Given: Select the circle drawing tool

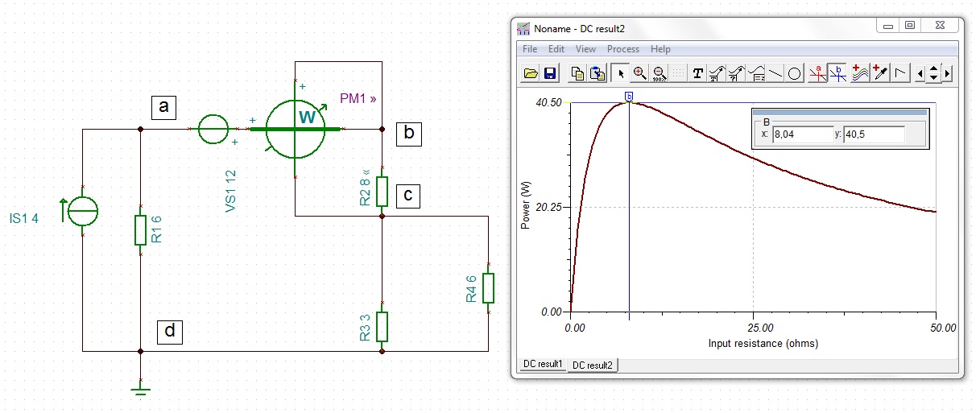Looking at the screenshot, I should coord(794,73).
